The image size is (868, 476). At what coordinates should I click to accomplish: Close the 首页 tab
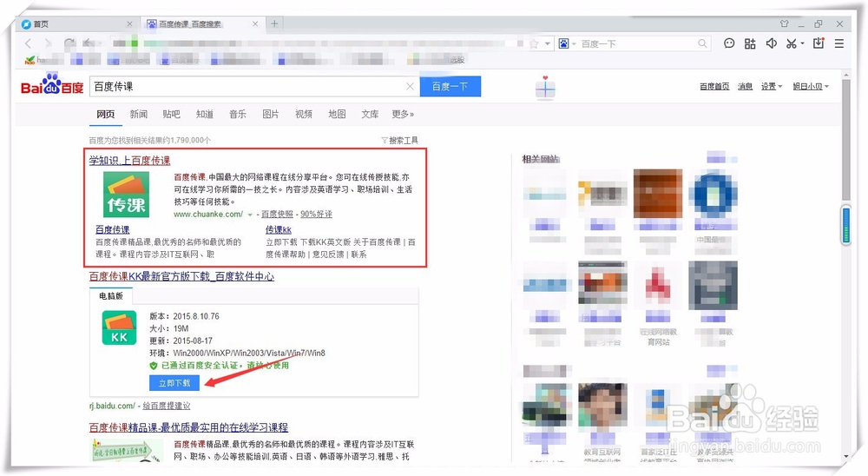click(129, 23)
